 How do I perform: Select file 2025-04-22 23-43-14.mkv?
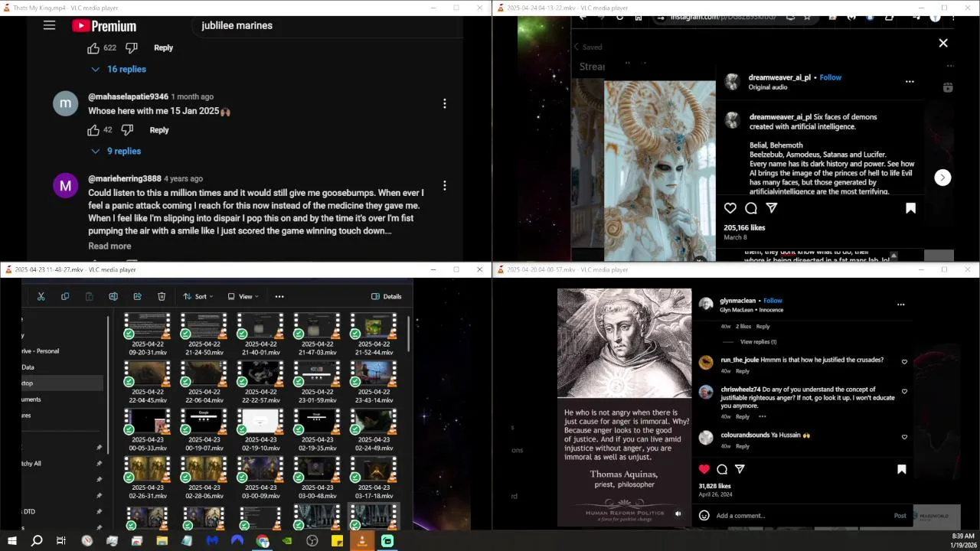pyautogui.click(x=374, y=382)
